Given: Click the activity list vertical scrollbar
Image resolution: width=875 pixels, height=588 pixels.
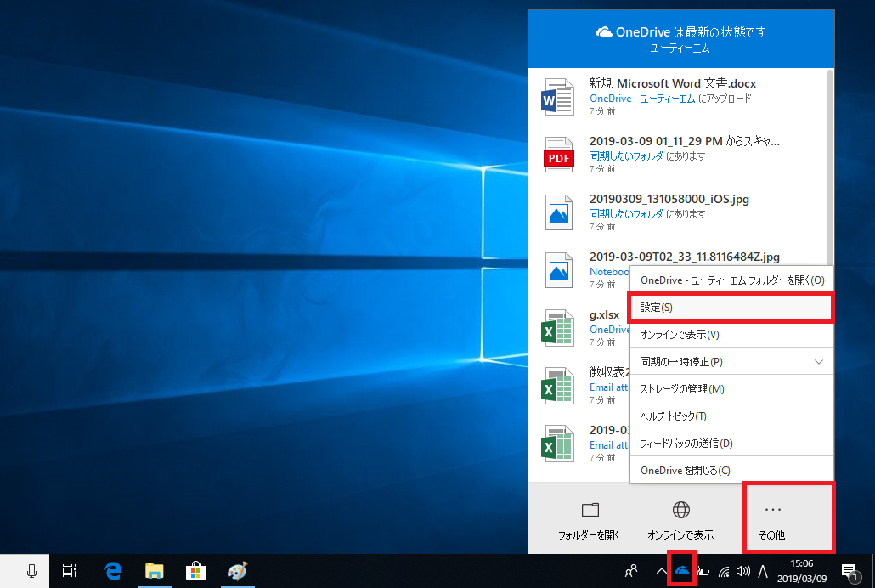Looking at the screenshot, I should click(x=830, y=167).
